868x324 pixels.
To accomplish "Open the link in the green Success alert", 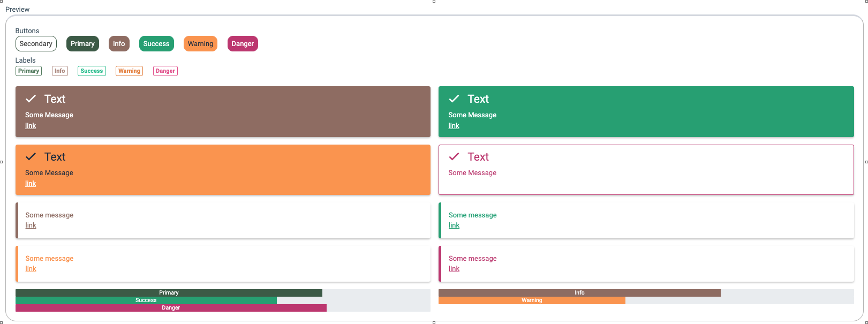I will coord(454,126).
